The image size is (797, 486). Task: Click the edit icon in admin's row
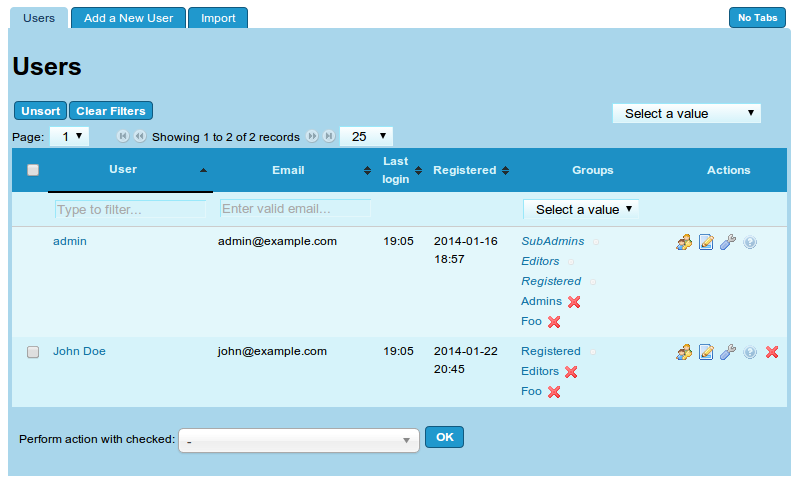tap(706, 242)
